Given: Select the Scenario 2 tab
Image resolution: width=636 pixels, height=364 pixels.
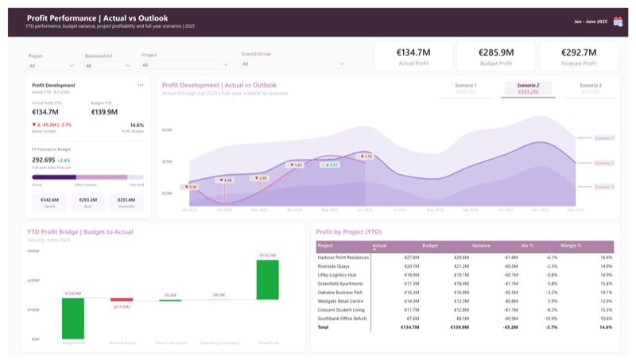Looking at the screenshot, I should click(528, 89).
